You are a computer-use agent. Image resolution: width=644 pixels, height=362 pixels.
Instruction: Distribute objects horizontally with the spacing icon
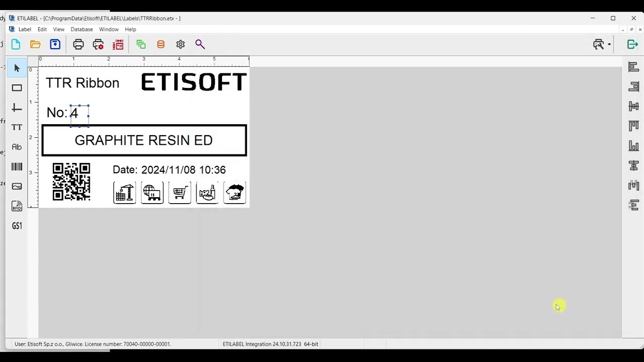pyautogui.click(x=633, y=185)
